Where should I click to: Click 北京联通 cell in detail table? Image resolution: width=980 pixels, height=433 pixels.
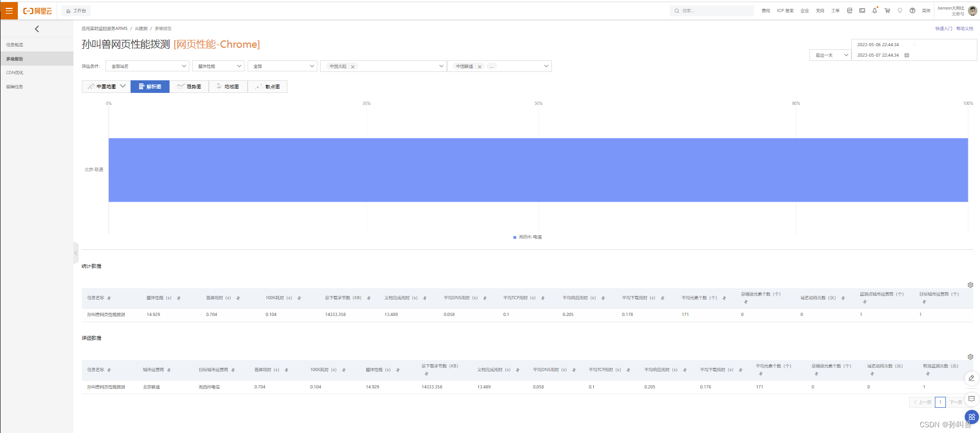tap(152, 387)
